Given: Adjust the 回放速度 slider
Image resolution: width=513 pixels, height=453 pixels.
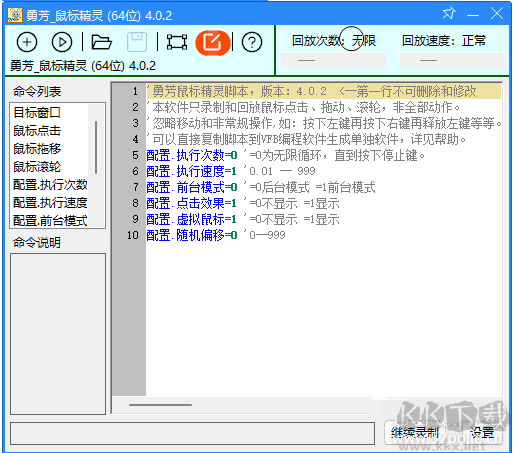Looking at the screenshot, I should tap(453, 60).
